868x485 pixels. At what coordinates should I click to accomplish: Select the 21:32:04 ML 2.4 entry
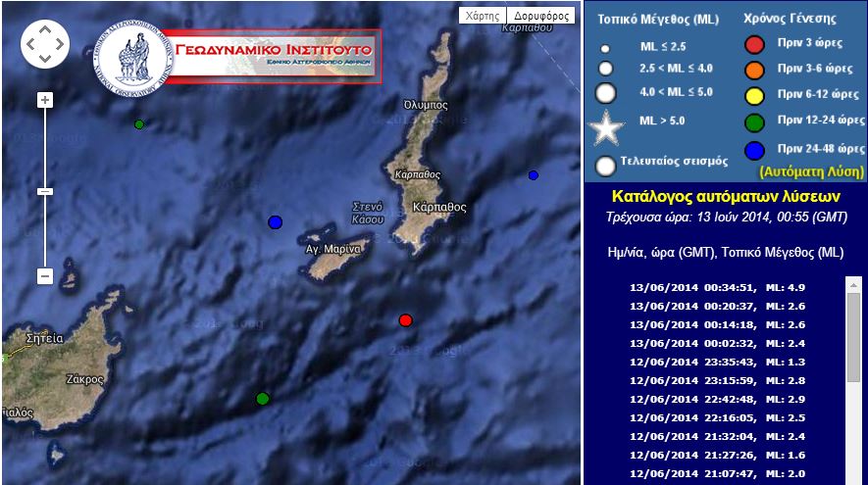click(717, 436)
